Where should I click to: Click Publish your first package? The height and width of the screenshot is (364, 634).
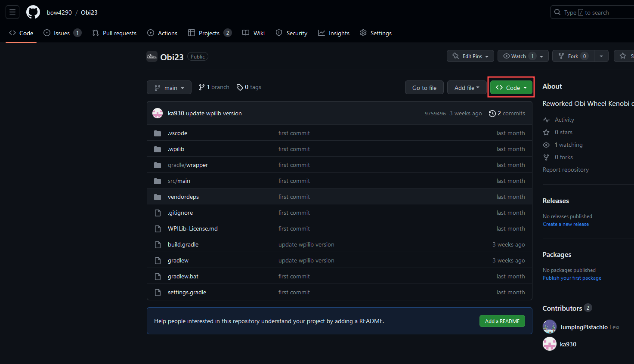(572, 278)
